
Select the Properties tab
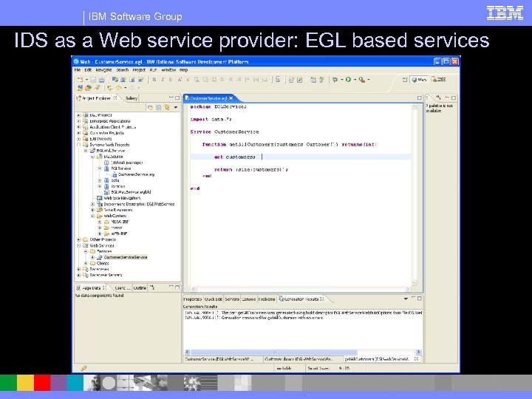click(x=192, y=299)
